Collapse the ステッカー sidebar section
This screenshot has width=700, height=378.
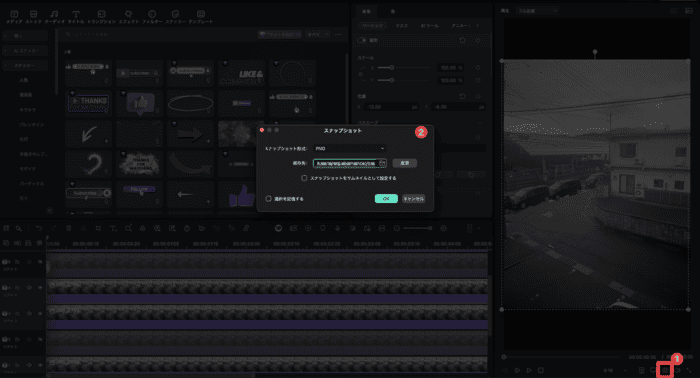click(25, 66)
